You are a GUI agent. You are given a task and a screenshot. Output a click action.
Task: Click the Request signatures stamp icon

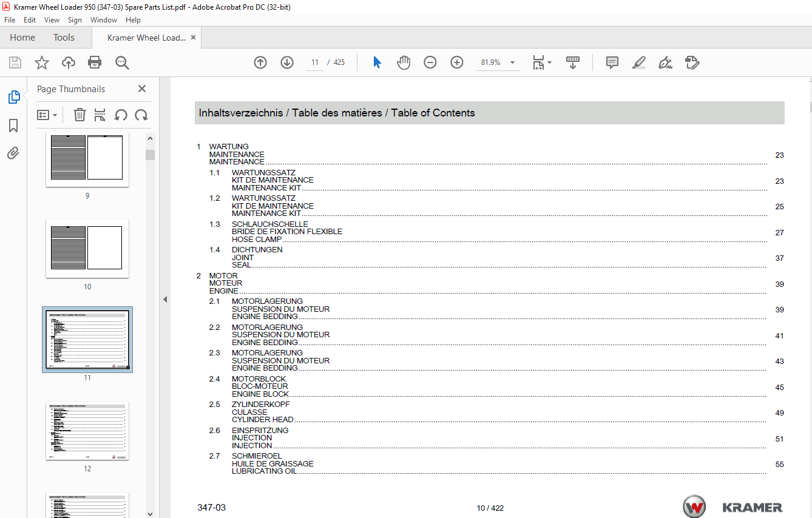(x=692, y=62)
